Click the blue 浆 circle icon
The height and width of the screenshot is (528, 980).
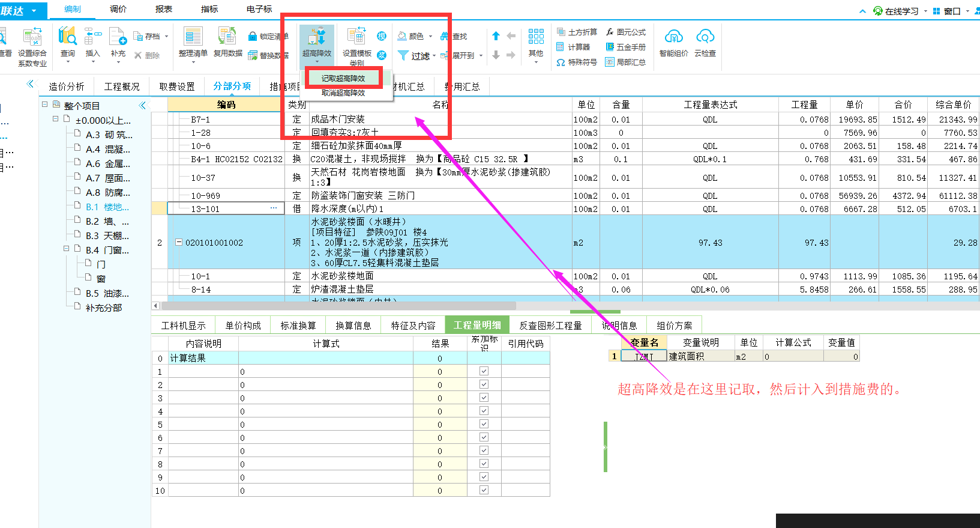pos(382,55)
